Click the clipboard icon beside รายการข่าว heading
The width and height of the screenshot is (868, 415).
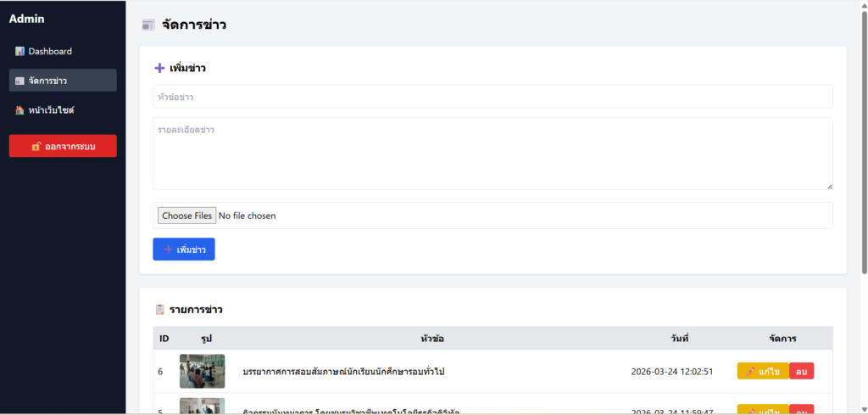coord(159,310)
